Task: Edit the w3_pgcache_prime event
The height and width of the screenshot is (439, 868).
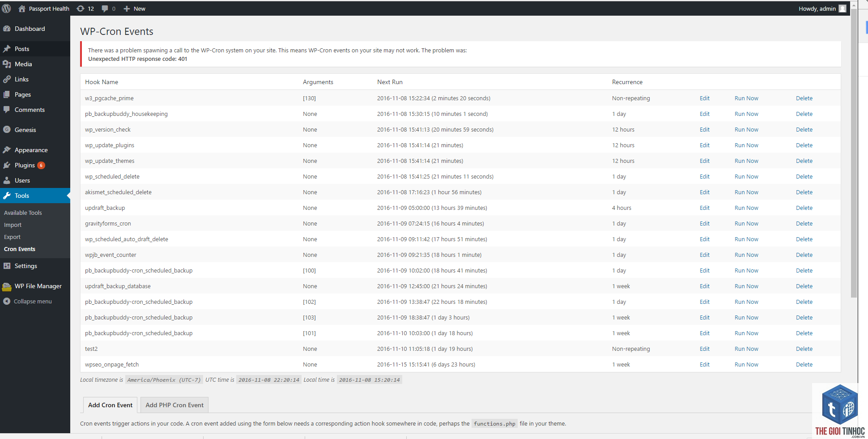Action: 705,98
